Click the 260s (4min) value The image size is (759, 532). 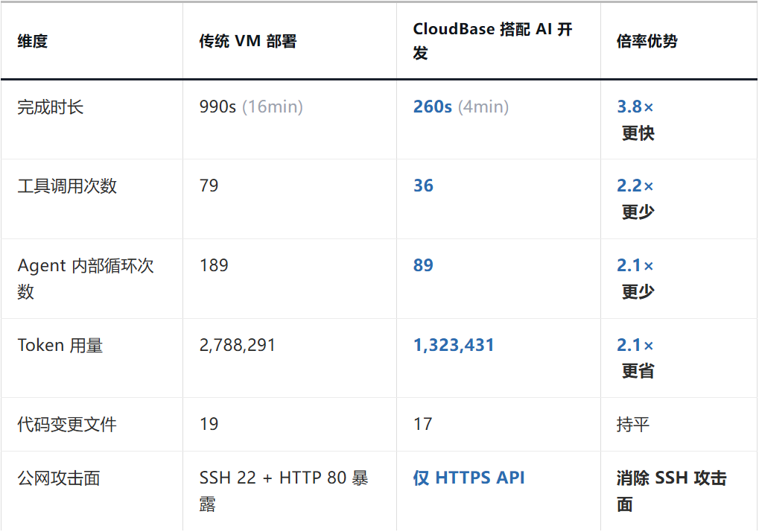click(x=461, y=107)
